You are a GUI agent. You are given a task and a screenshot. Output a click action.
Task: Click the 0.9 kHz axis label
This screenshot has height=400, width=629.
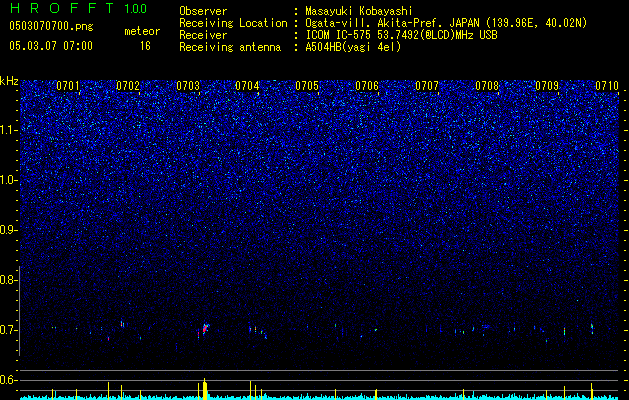pos(9,230)
